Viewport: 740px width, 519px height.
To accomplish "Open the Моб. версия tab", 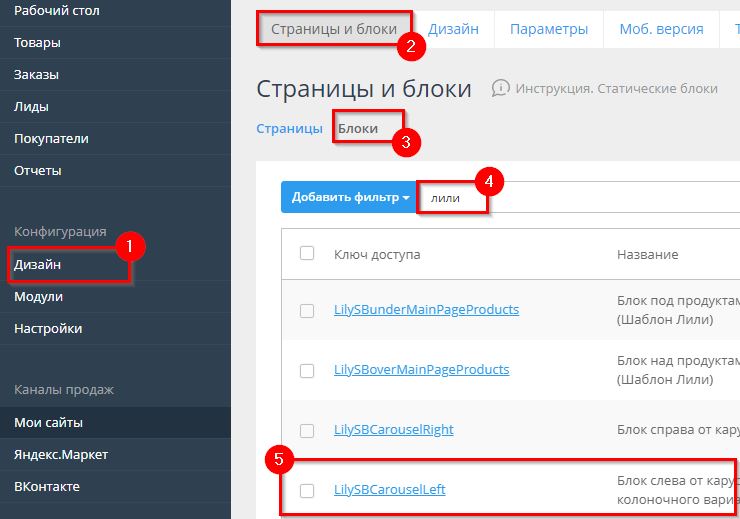I will click(661, 29).
